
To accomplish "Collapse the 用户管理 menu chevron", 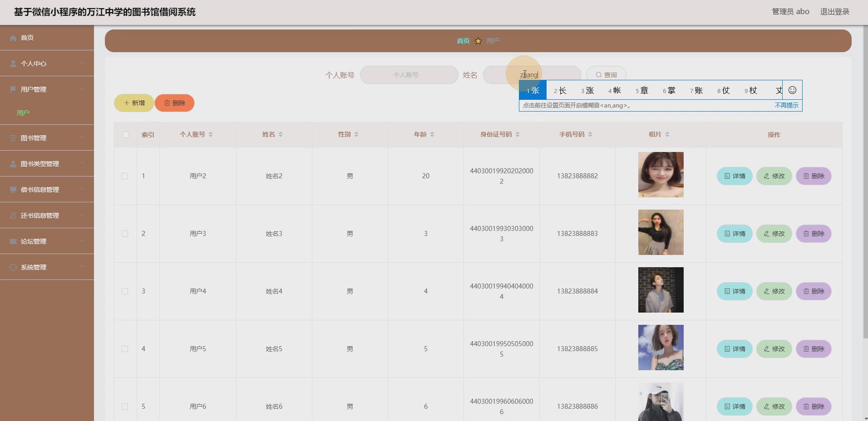I will click(x=82, y=89).
